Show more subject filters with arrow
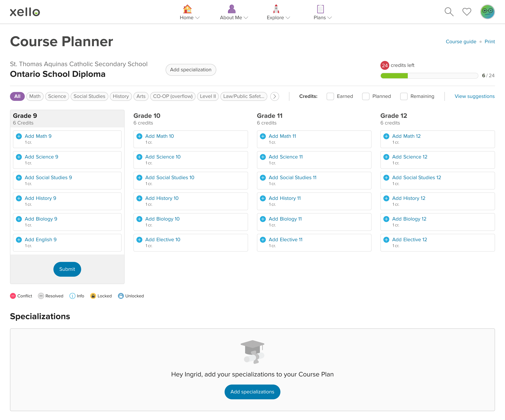 (275, 96)
